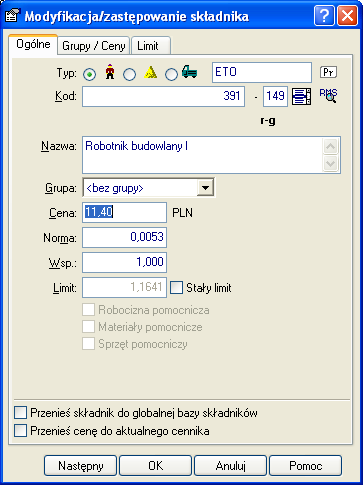The height and width of the screenshot is (485, 363).
Task: Confirm with the OK button
Action: tap(156, 465)
